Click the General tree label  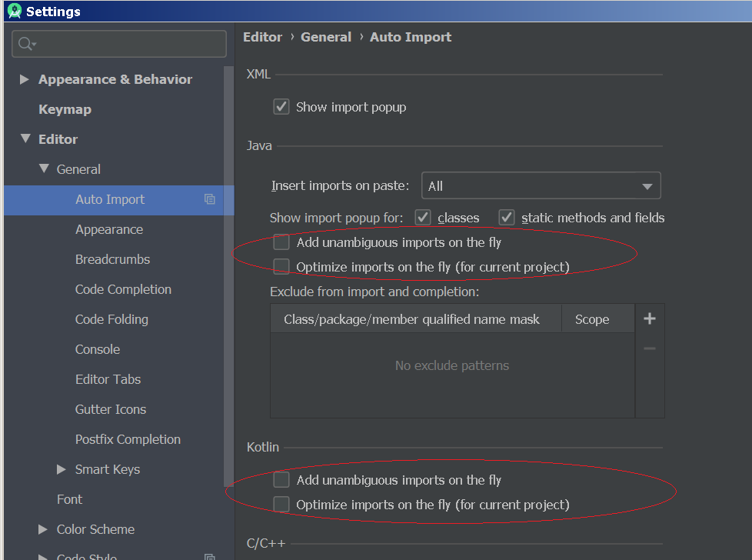point(78,169)
